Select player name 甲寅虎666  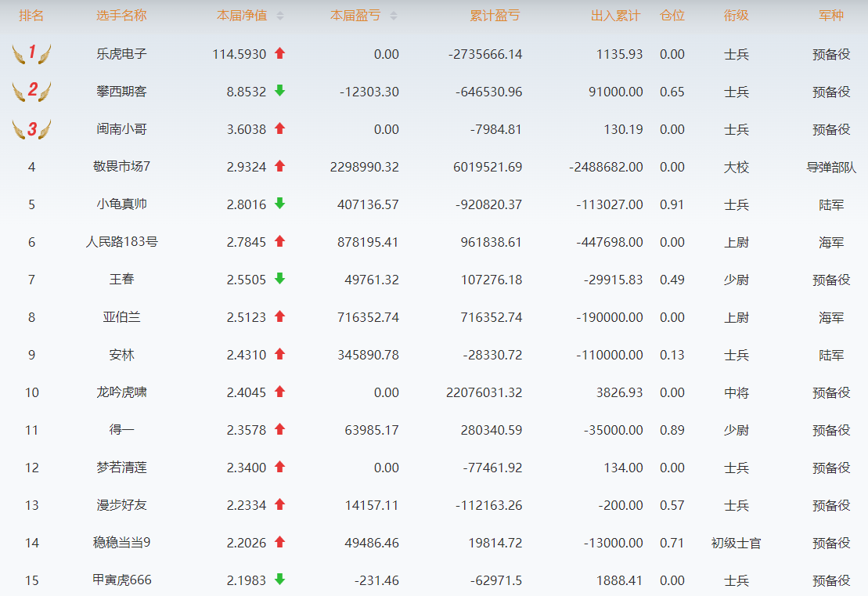pyautogui.click(x=122, y=580)
